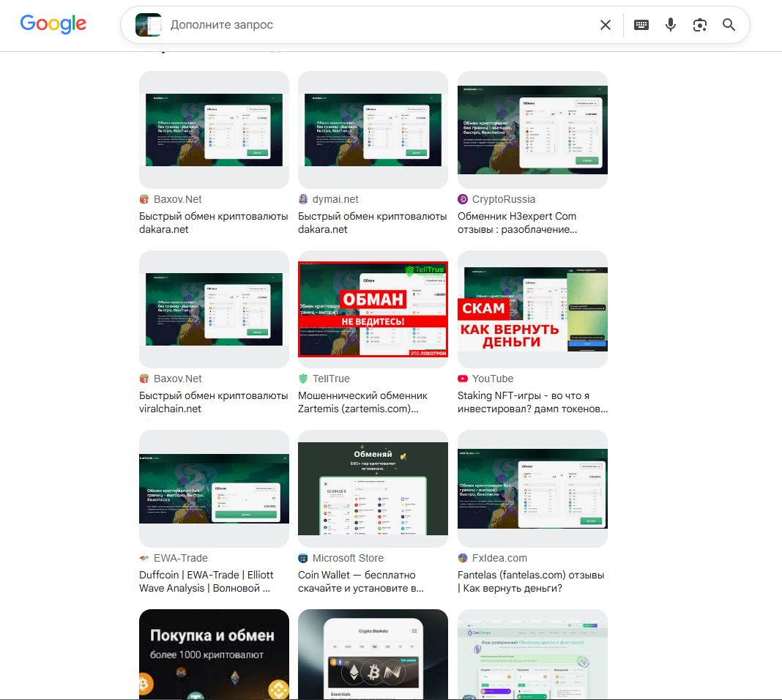Open 'Мошеннический обменник Zartemis' link
Viewport: 782px width, 700px height.
(362, 402)
